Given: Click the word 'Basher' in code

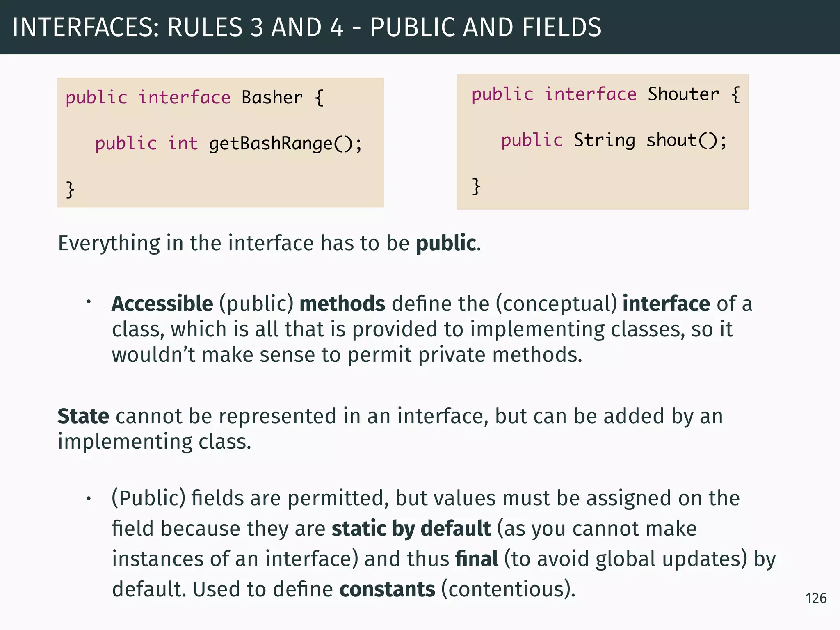Looking at the screenshot, I should 272,98.
